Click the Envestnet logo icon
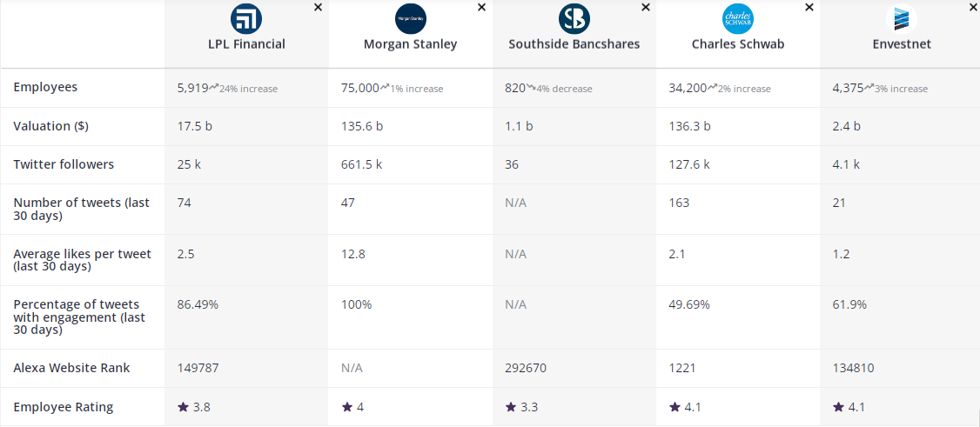980x427 pixels. coord(902,18)
